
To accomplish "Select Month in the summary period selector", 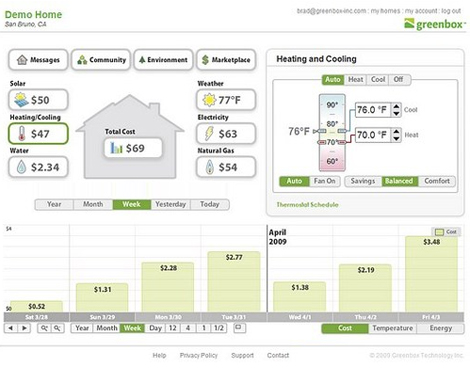I will [x=93, y=204].
